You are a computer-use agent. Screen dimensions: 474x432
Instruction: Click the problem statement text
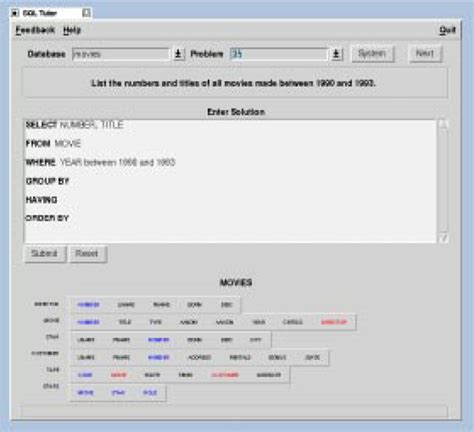pyautogui.click(x=234, y=83)
